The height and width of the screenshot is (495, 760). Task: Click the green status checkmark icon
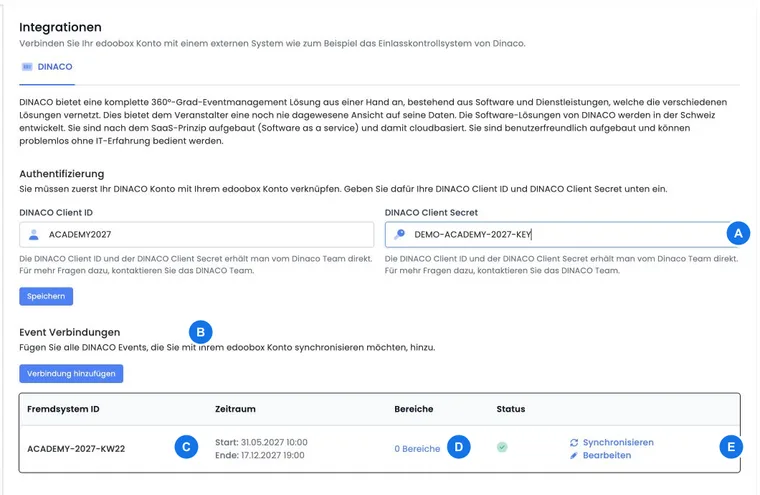tap(502, 447)
